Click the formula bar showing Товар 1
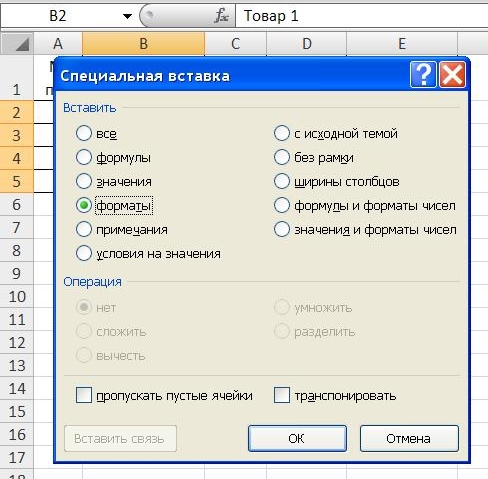Viewport: 488px width, 479px height. point(362,16)
